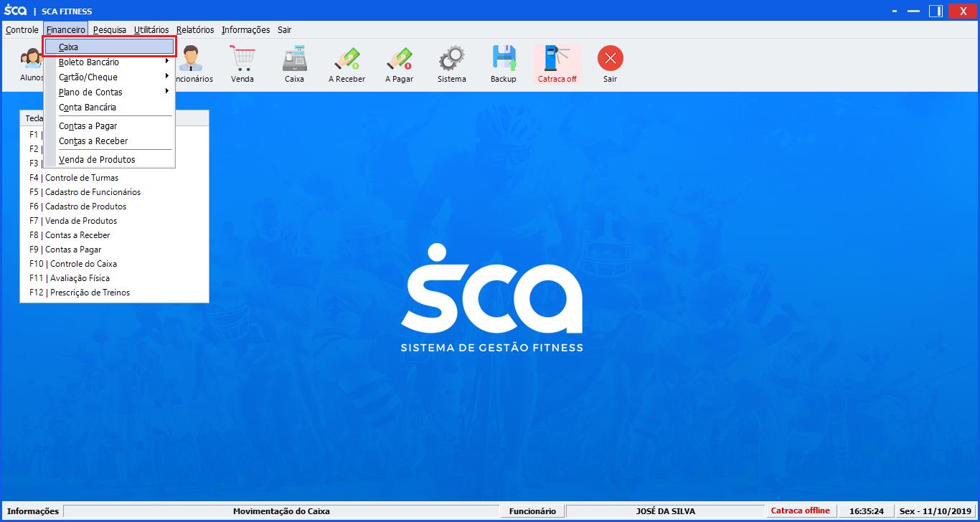The width and height of the screenshot is (980, 522).
Task: Close the open Financeiro menu
Action: [65, 30]
